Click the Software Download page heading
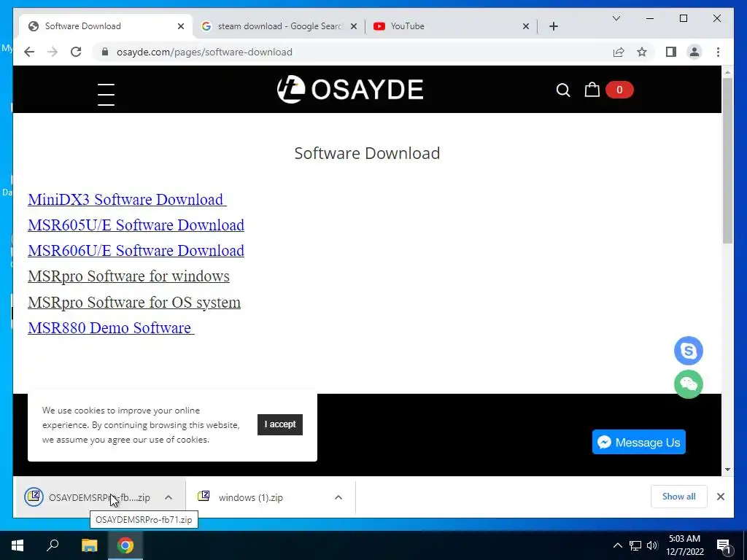This screenshot has width=747, height=560. coord(367,153)
